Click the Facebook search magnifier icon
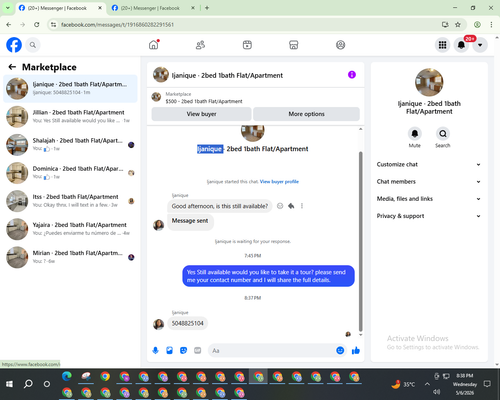Viewport: 500px width, 400px height. tap(33, 45)
